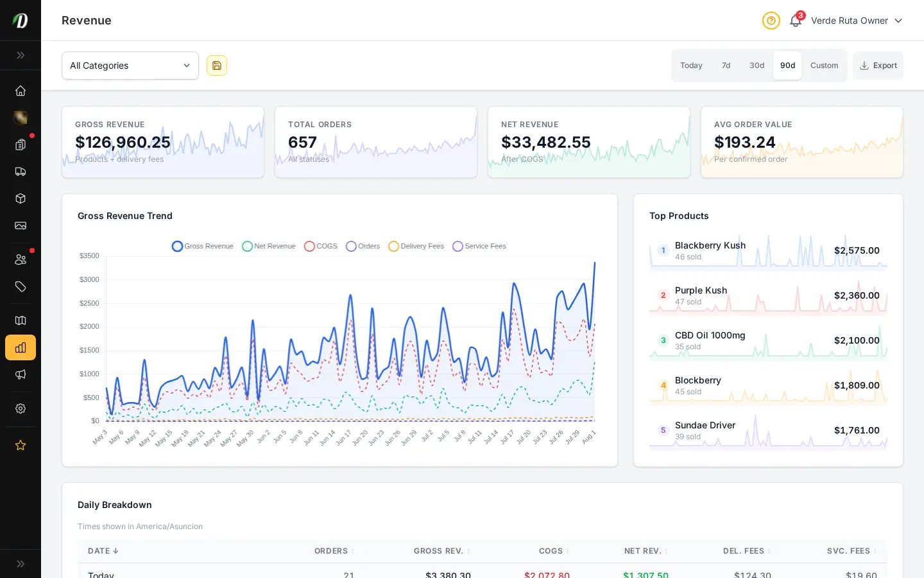
Task: Toggle COGS series in chart legend
Action: [x=321, y=246]
